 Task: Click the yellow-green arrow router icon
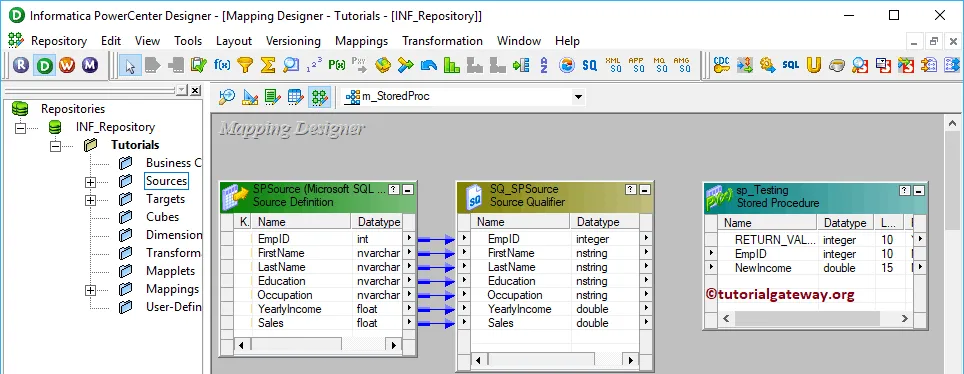click(406, 65)
